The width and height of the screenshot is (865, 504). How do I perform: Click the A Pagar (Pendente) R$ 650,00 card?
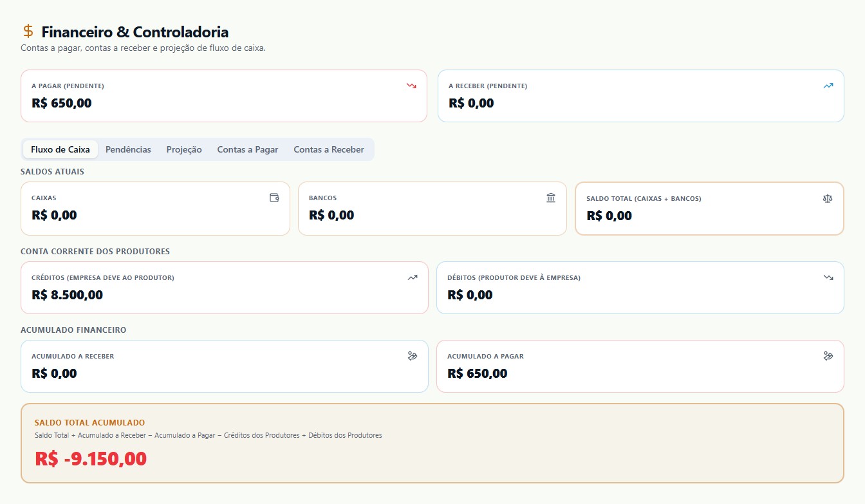pos(224,96)
